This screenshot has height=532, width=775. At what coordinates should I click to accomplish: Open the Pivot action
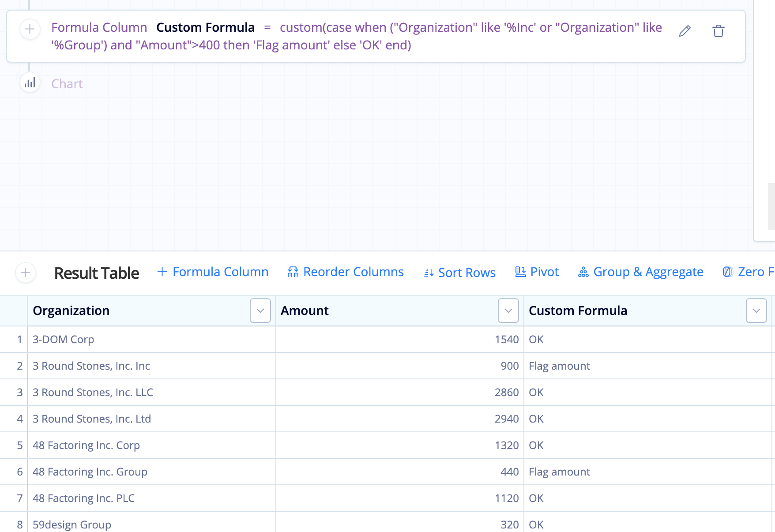pos(537,272)
